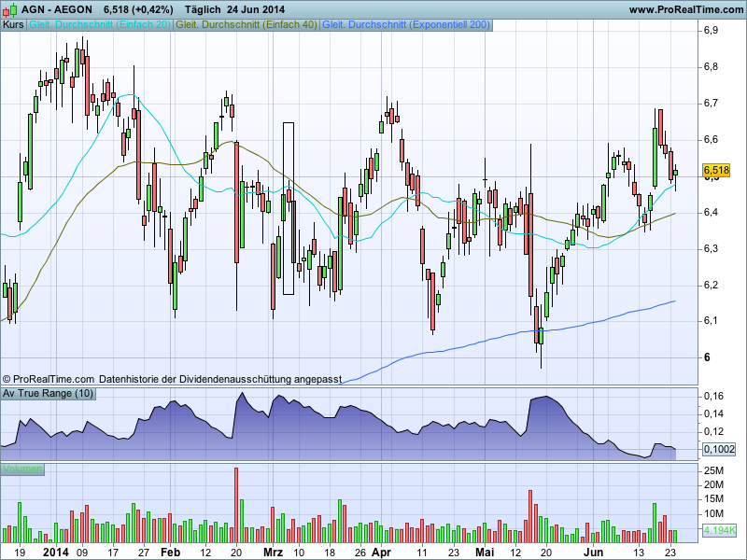Click the 10M volume axis label
Image resolution: width=747 pixels, height=560 pixels.
click(713, 514)
